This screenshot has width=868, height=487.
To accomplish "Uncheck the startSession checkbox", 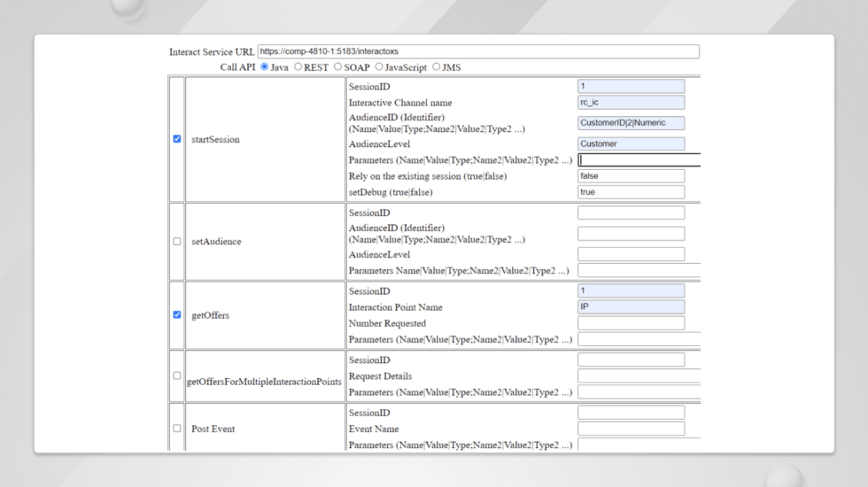I will pyautogui.click(x=176, y=139).
